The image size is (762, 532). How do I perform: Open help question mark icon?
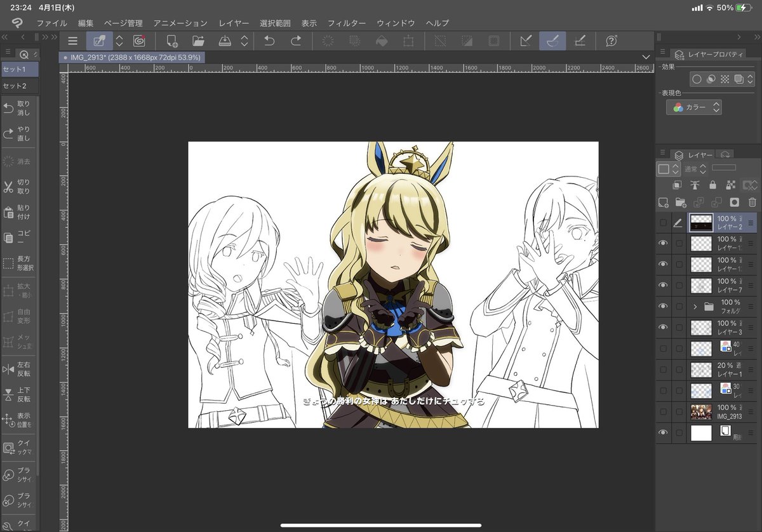612,41
